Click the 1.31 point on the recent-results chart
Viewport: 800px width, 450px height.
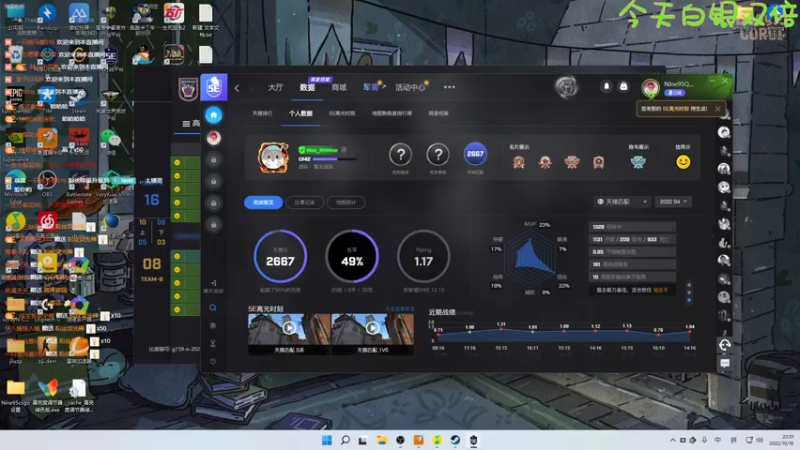coord(501,329)
